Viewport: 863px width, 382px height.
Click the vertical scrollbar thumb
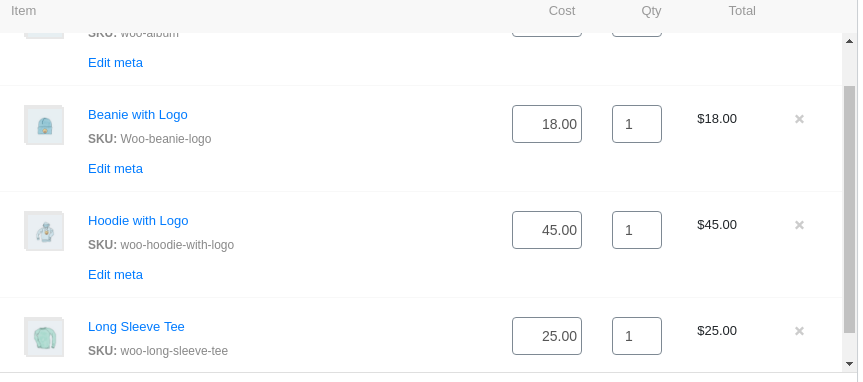(850, 209)
